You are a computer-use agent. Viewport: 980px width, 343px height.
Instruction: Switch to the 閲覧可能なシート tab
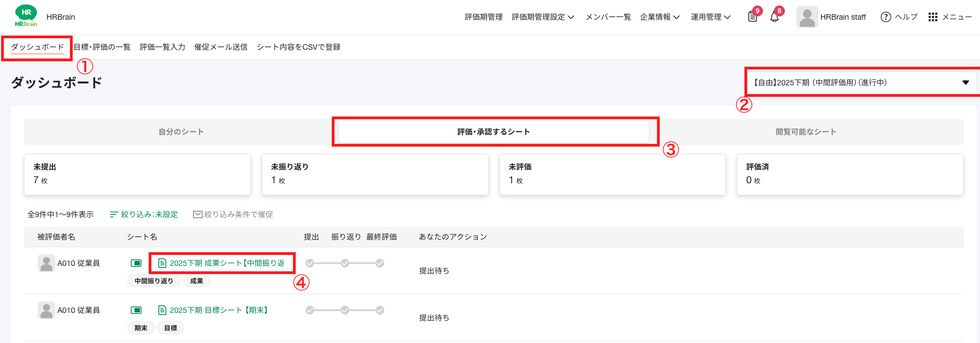coord(806,131)
